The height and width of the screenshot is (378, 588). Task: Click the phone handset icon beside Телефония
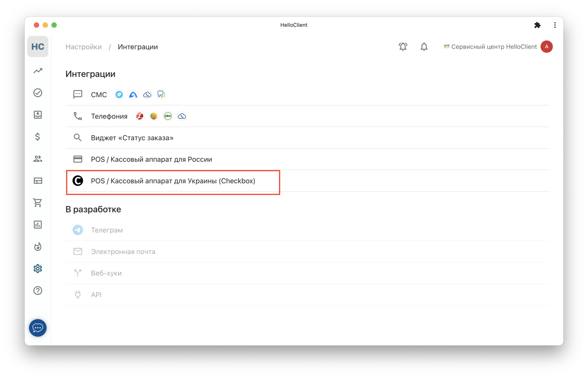pos(78,116)
